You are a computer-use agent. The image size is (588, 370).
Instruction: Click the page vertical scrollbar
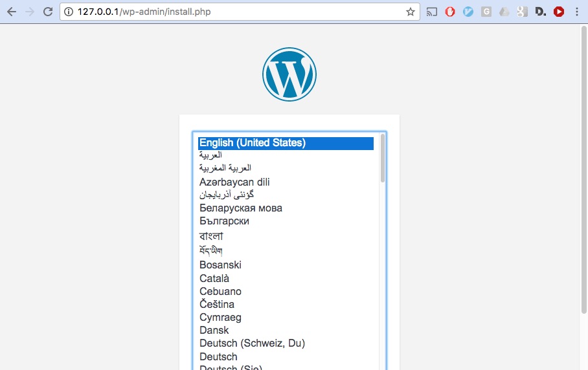click(584, 169)
